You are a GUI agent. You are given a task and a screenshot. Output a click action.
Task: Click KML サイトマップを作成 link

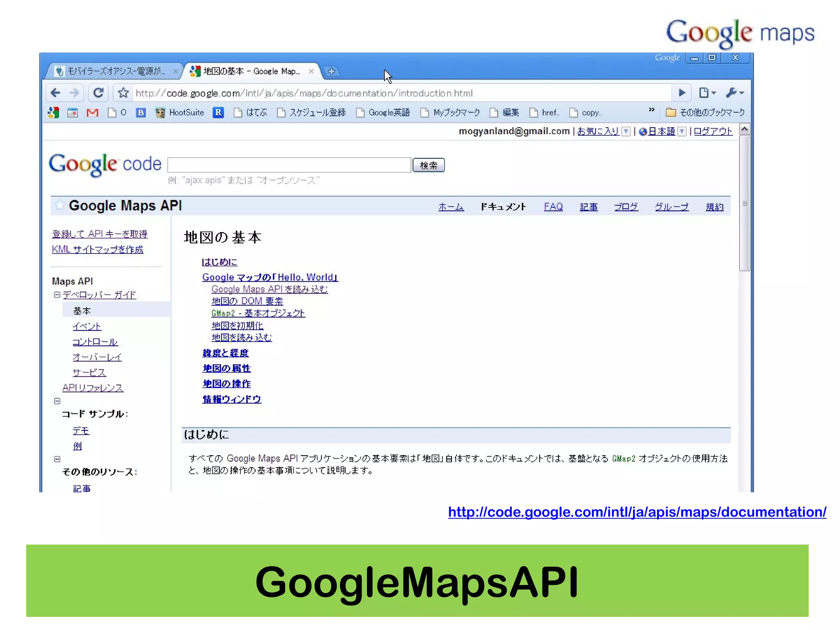click(98, 249)
